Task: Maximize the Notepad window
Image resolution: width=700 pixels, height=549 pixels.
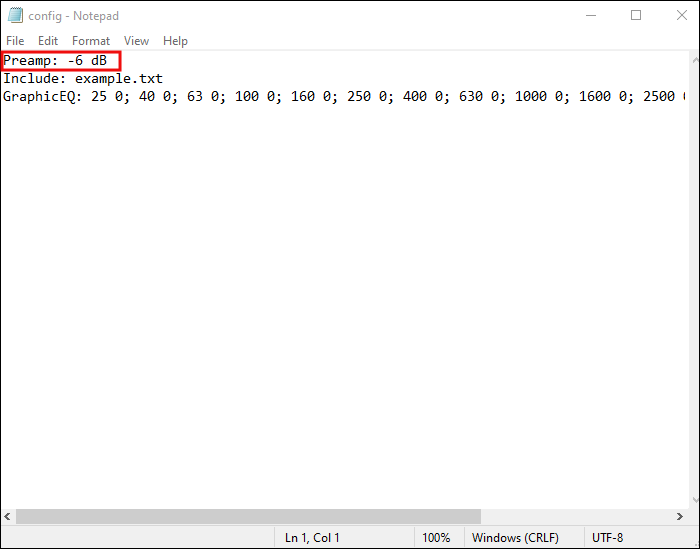Action: 636,16
